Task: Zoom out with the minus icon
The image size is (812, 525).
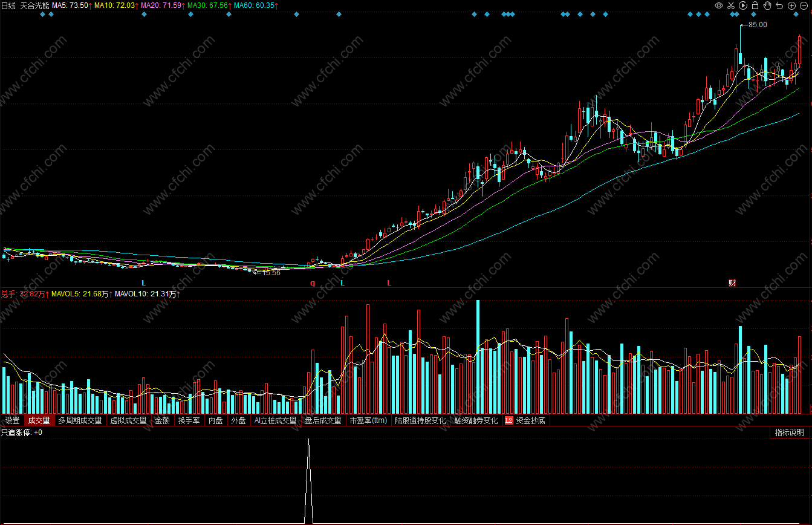Action: (x=804, y=5)
